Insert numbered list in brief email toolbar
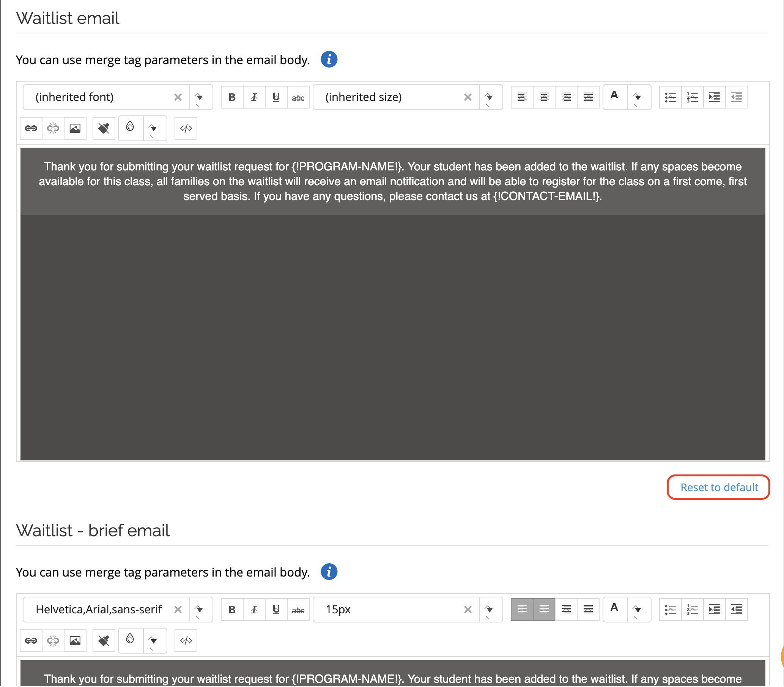784x687 pixels. 692,609
